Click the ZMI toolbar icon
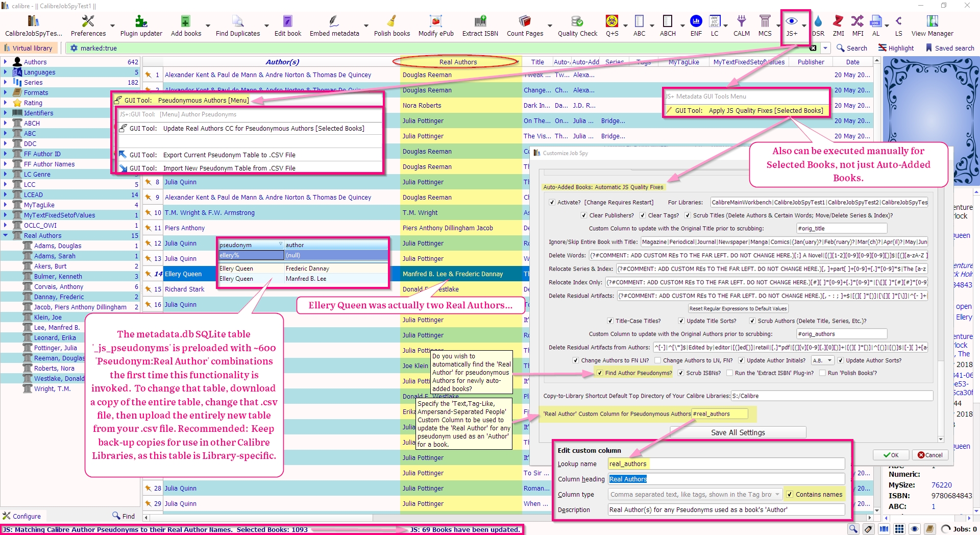This screenshot has height=535, width=980. [x=839, y=26]
